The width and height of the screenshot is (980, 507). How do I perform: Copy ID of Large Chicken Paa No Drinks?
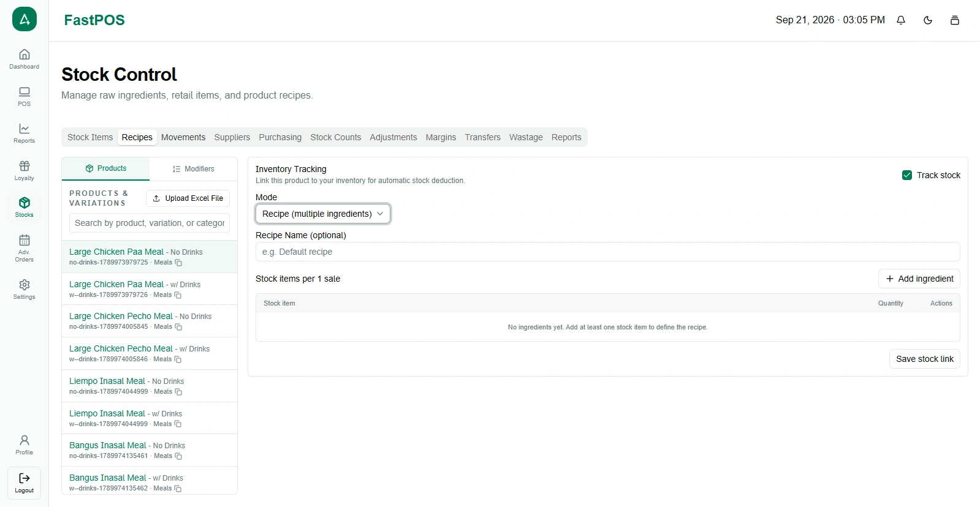tap(178, 263)
